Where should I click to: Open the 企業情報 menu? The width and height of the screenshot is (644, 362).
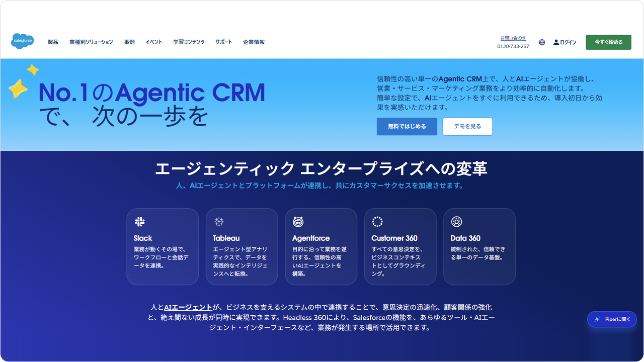point(254,42)
